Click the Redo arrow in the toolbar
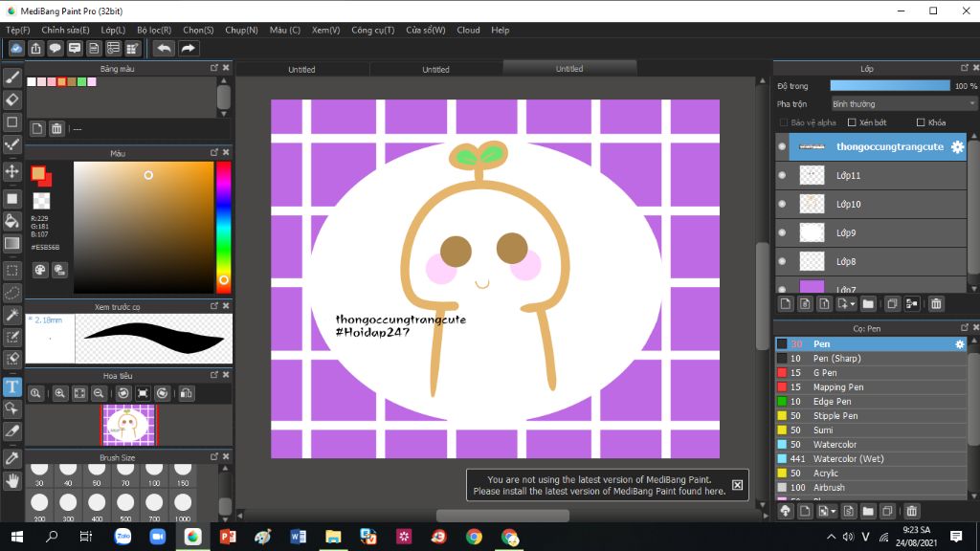This screenshot has width=980, height=551. tap(188, 48)
